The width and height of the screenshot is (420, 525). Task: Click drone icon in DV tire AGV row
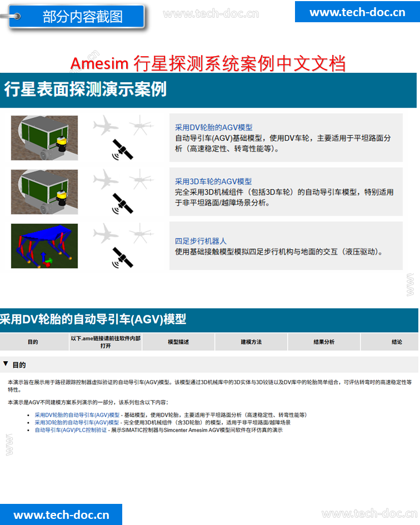(x=141, y=125)
